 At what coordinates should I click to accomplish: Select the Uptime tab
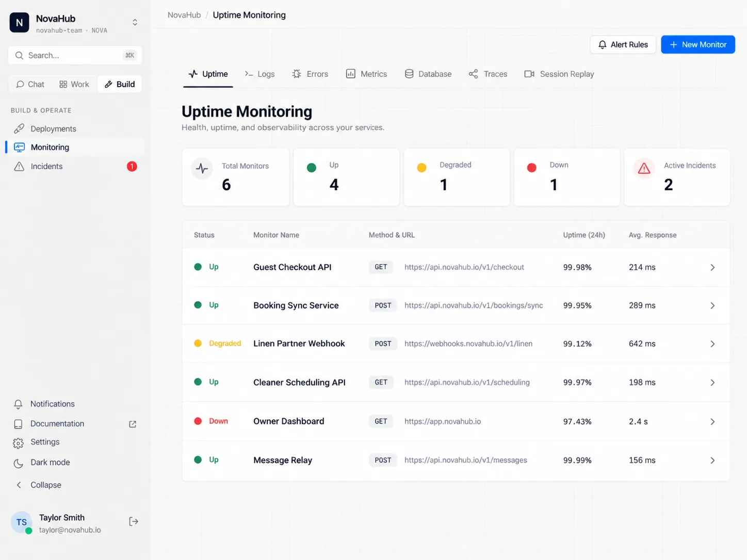click(208, 74)
